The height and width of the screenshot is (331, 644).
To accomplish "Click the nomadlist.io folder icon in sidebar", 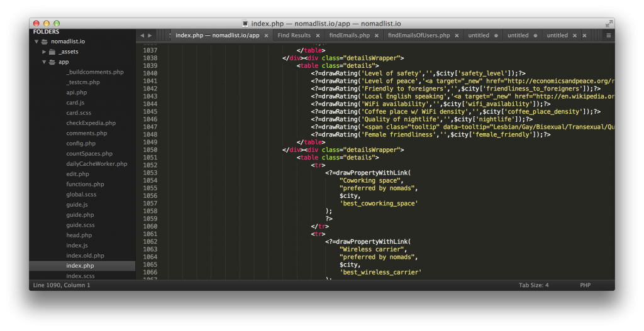I will [44, 41].
